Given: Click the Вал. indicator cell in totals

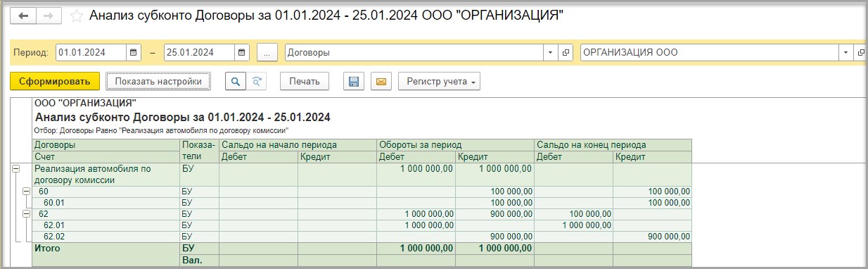Looking at the screenshot, I should [x=200, y=260].
